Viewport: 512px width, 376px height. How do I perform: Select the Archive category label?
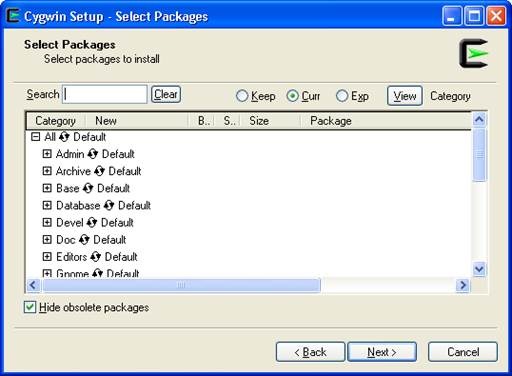tap(73, 171)
